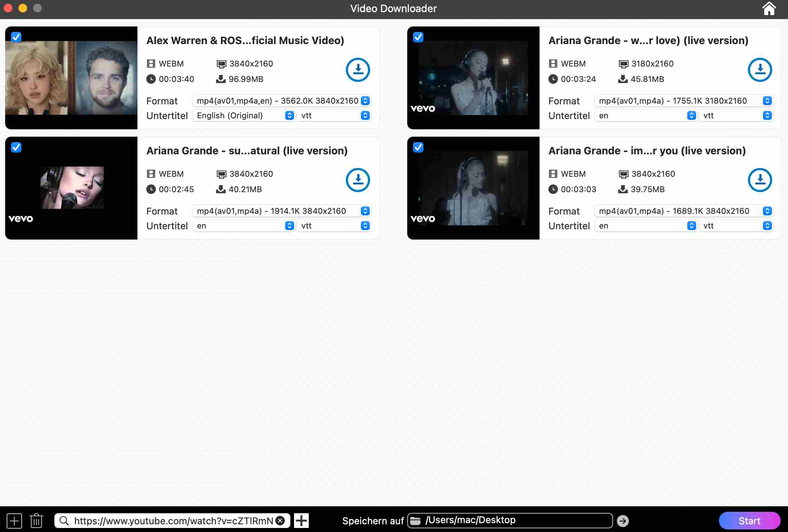This screenshot has height=532, width=788.
Task: Add a new download task via plus icon
Action: click(x=14, y=521)
